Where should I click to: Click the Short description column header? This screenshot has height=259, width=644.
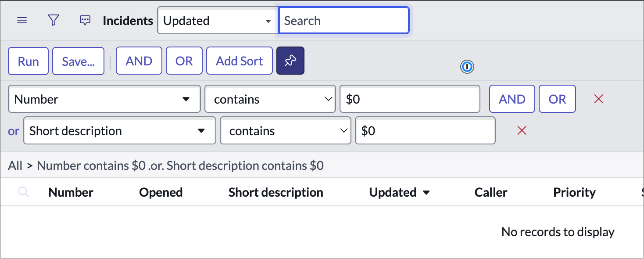pos(275,192)
